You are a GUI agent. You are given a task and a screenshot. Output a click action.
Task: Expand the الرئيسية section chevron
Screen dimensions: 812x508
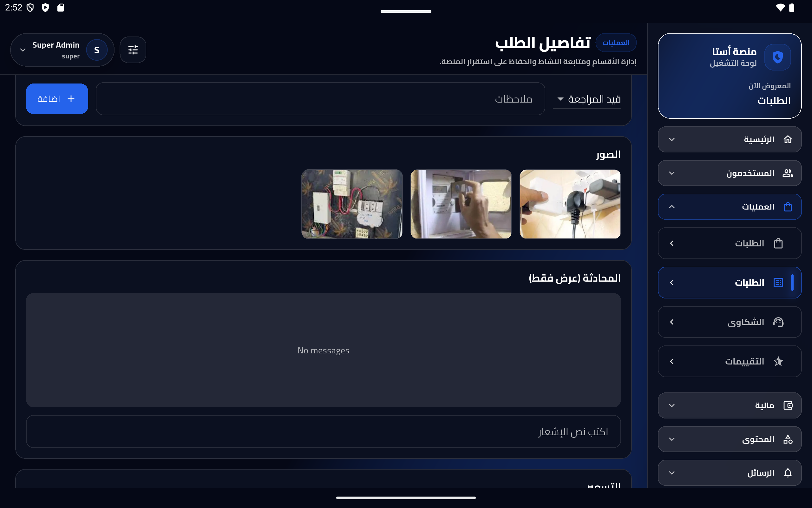pos(671,139)
